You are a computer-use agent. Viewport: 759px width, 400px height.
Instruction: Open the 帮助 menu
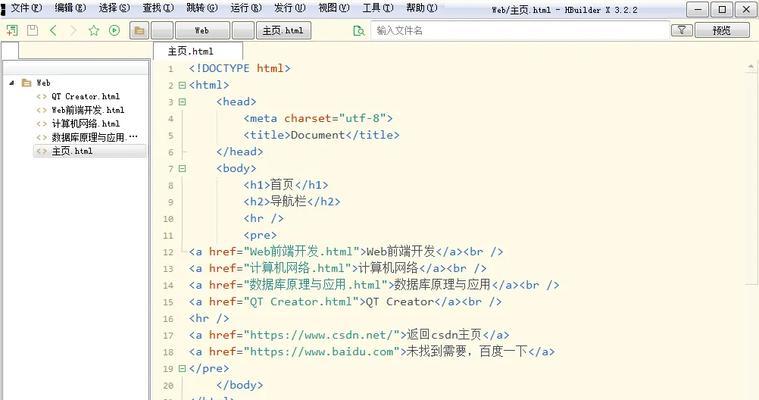point(422,8)
